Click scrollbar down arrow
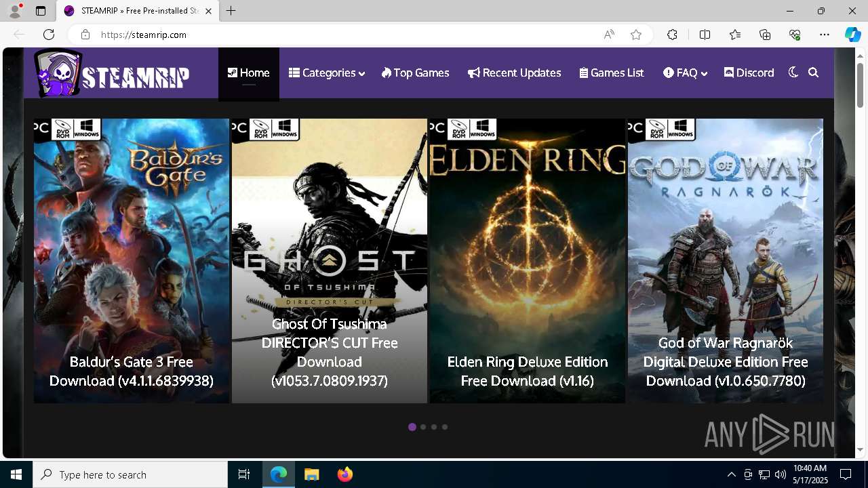 point(860,449)
